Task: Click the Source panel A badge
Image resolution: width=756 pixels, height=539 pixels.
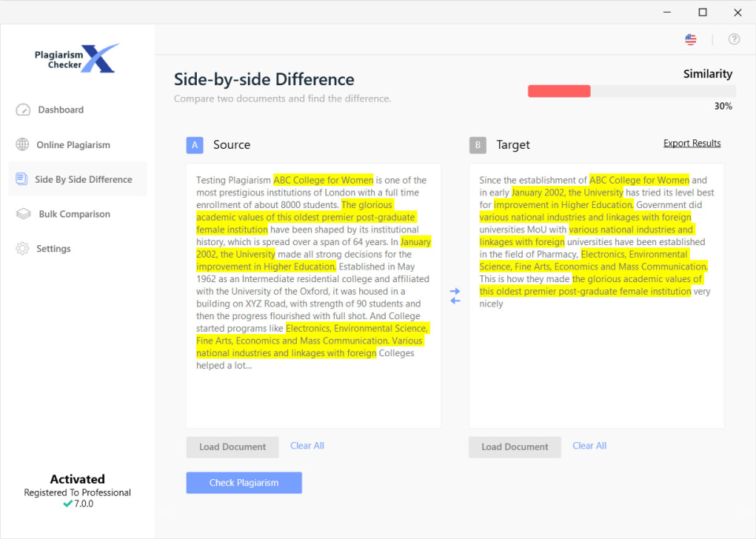Action: point(195,145)
